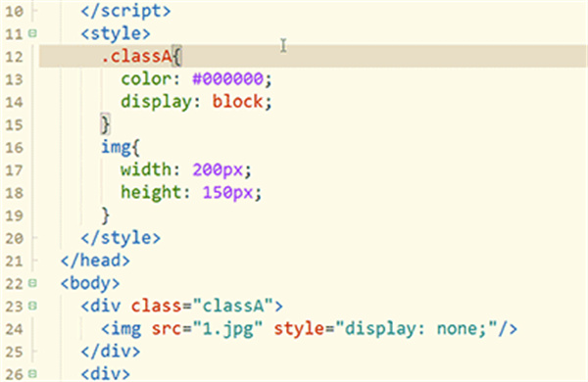
Task: Click the highlighted closing brace on line 15
Action: tap(106, 124)
